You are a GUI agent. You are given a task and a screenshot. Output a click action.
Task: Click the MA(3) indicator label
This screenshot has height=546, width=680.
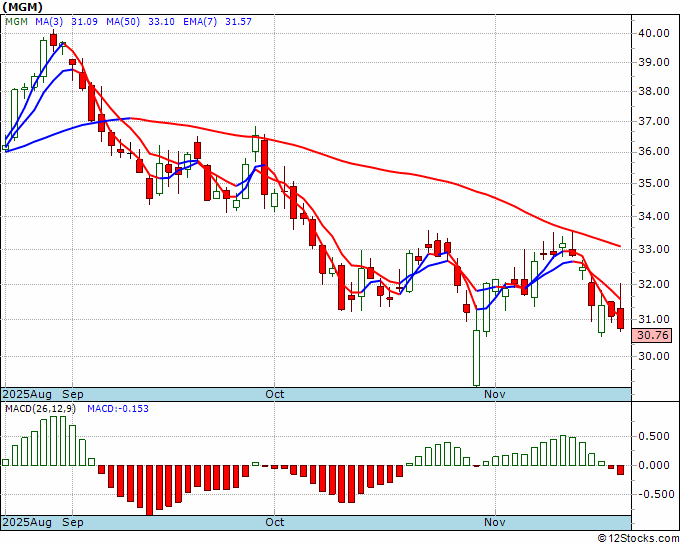point(49,22)
